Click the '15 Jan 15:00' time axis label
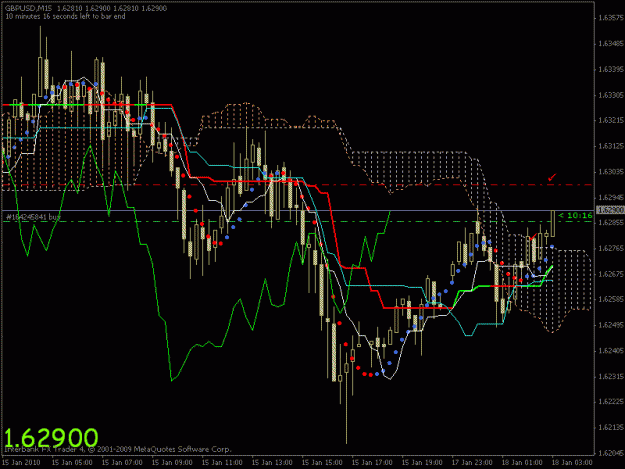The image size is (625, 469). coord(322,462)
